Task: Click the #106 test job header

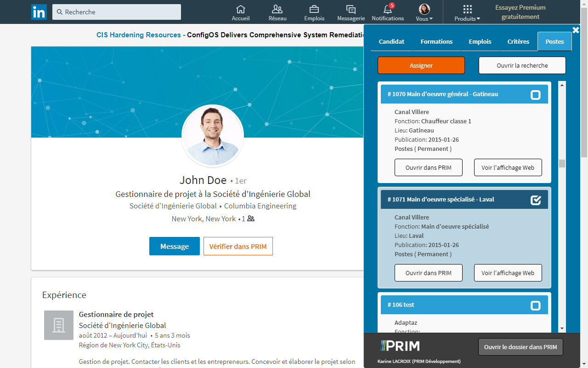Action: click(x=464, y=305)
